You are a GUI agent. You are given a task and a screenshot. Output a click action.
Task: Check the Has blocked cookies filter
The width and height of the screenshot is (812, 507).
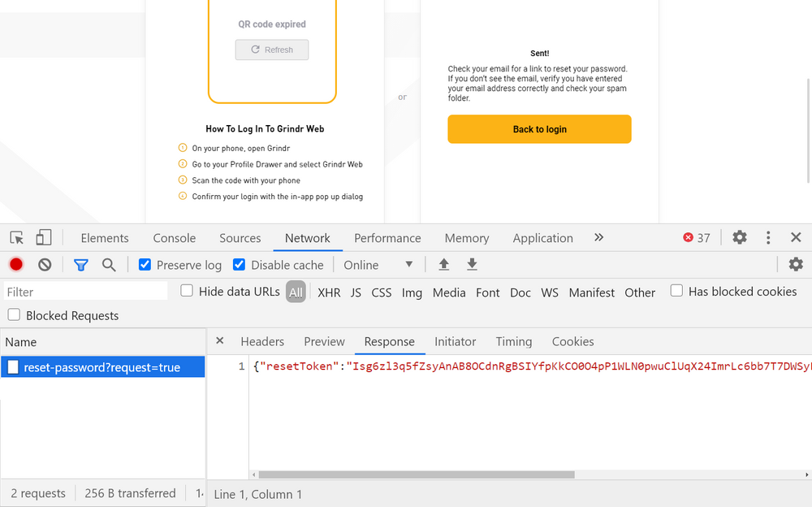(676, 291)
